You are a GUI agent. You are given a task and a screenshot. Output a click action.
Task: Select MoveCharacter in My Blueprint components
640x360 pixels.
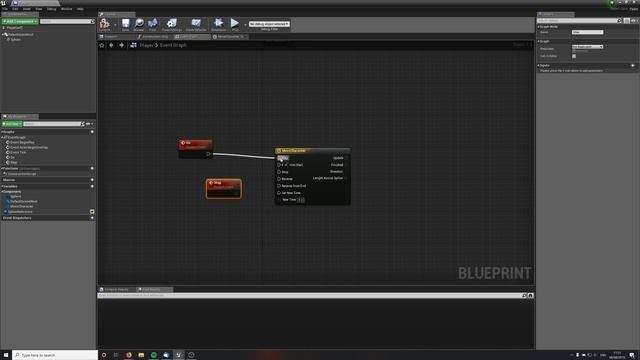[x=21, y=207]
